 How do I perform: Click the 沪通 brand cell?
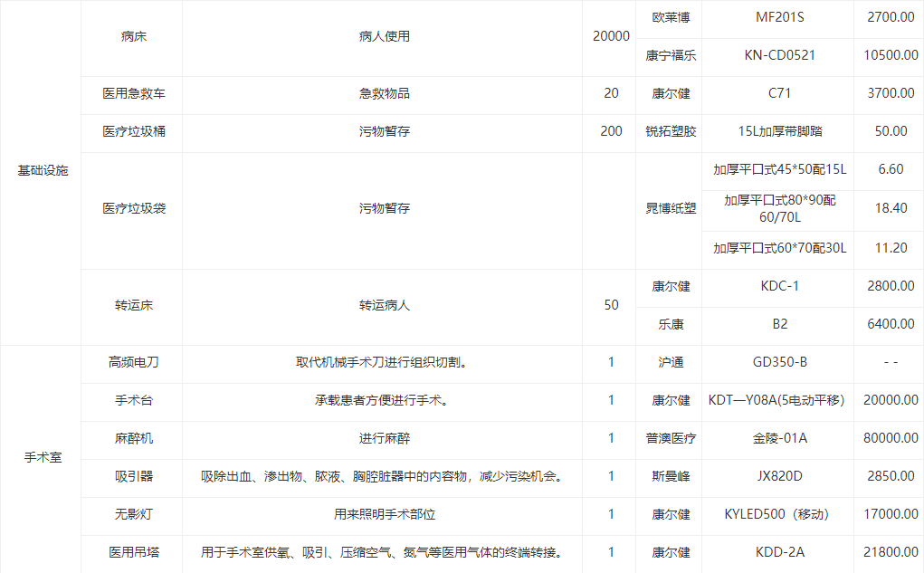coord(671,363)
